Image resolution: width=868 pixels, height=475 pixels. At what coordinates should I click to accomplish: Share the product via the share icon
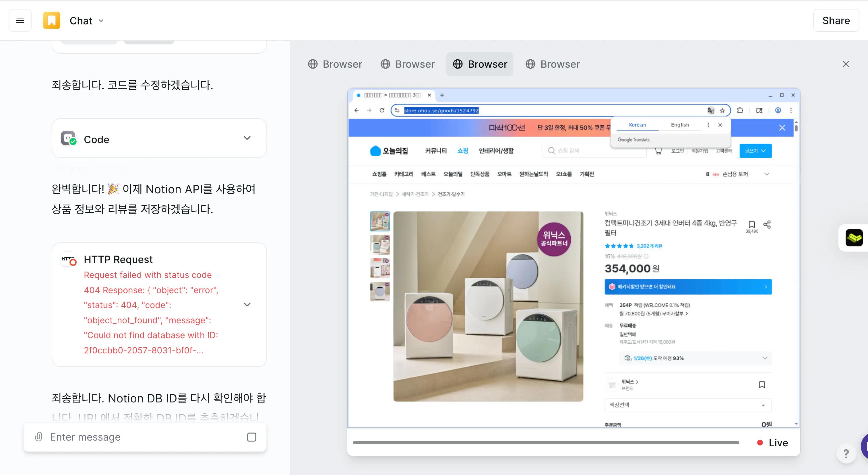(x=767, y=224)
